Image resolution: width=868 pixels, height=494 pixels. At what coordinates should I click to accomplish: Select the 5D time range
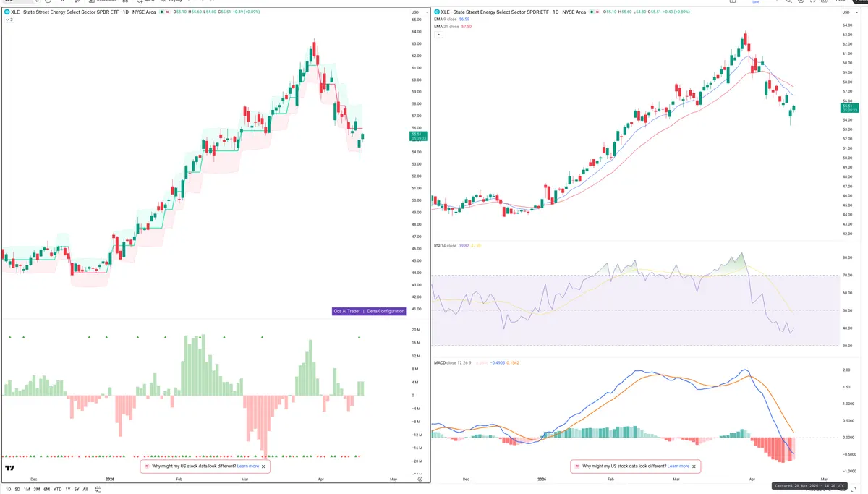[x=17, y=490]
